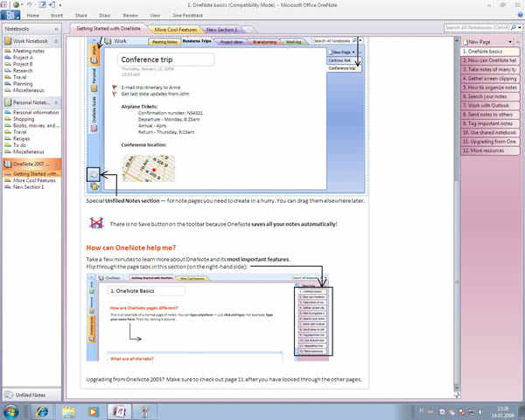The width and height of the screenshot is (525, 420).
Task: Open Windows Explorer folder on taskbar
Action: 68,411
